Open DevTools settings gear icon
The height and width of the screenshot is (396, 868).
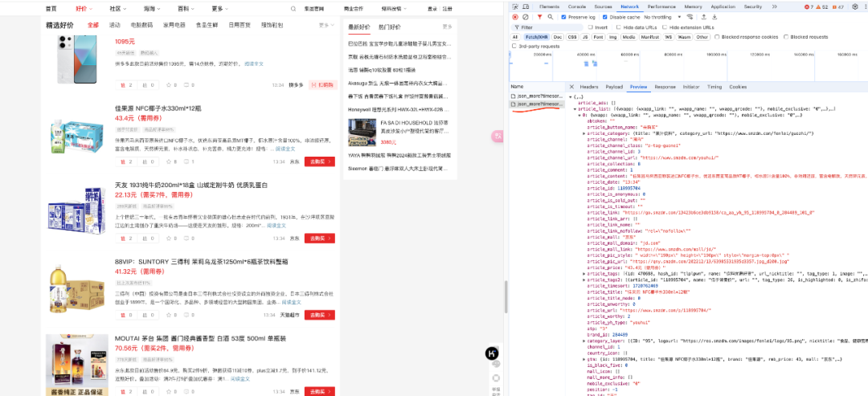(856, 6)
